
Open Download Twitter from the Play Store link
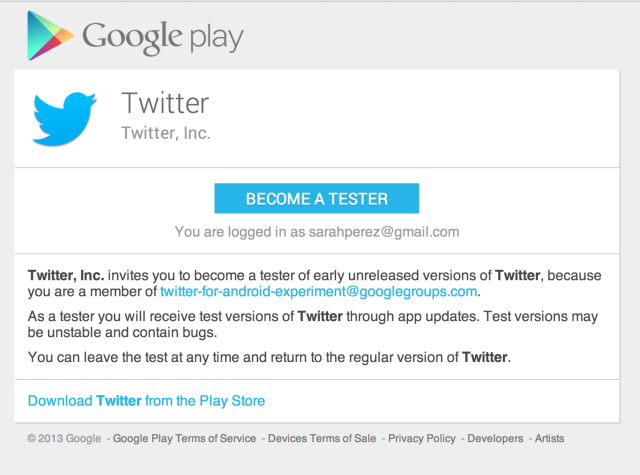[146, 401]
